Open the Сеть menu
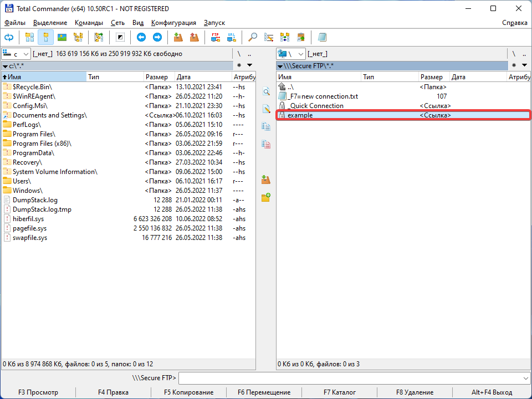532x399 pixels. (x=117, y=23)
